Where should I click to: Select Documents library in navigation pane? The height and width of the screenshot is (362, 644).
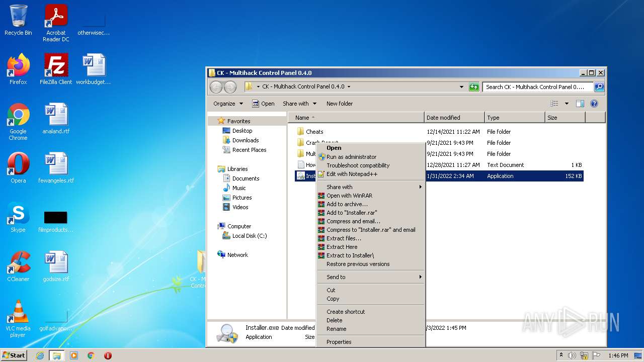point(246,178)
